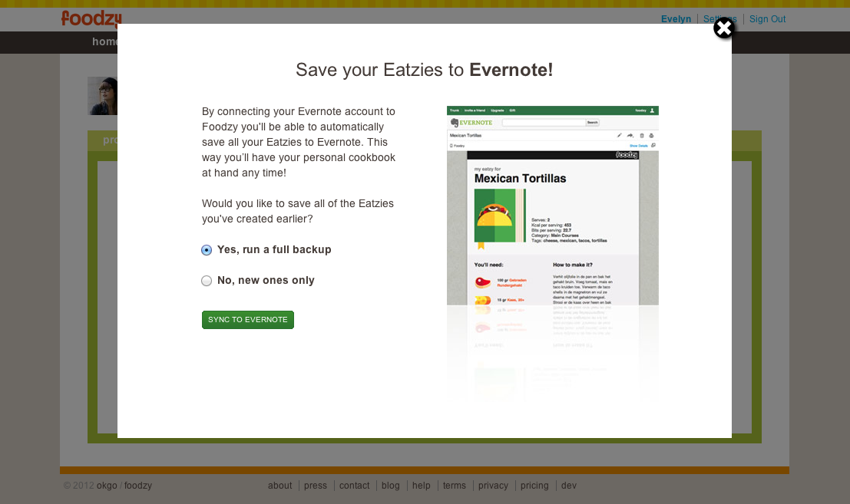The width and height of the screenshot is (850, 504).
Task: Open the help footer link
Action: click(422, 486)
